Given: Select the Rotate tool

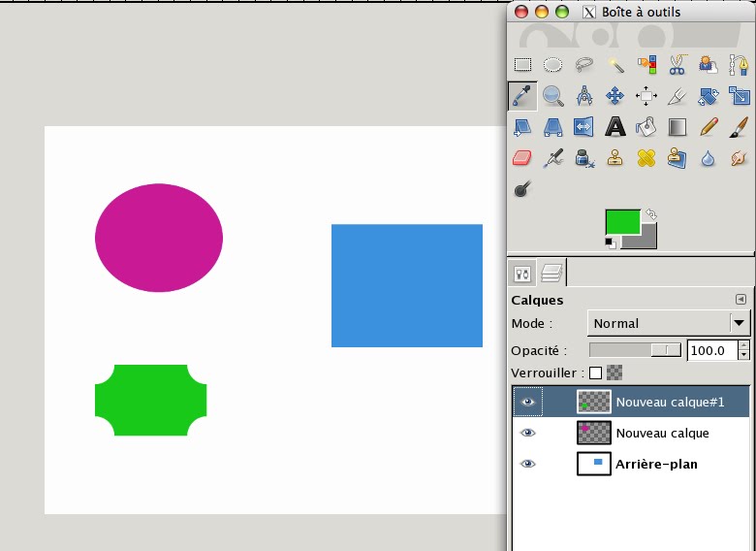Looking at the screenshot, I should pyautogui.click(x=709, y=95).
